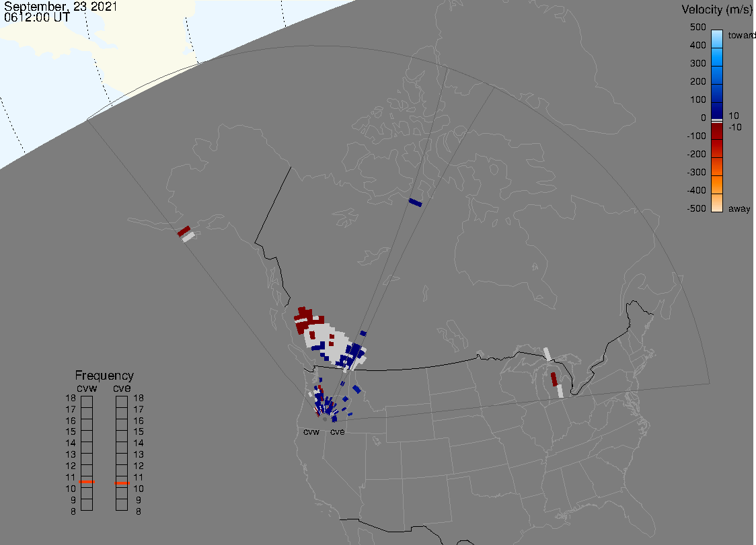
Task: Click the red marker on the cve frequency bar
Action: (x=122, y=483)
